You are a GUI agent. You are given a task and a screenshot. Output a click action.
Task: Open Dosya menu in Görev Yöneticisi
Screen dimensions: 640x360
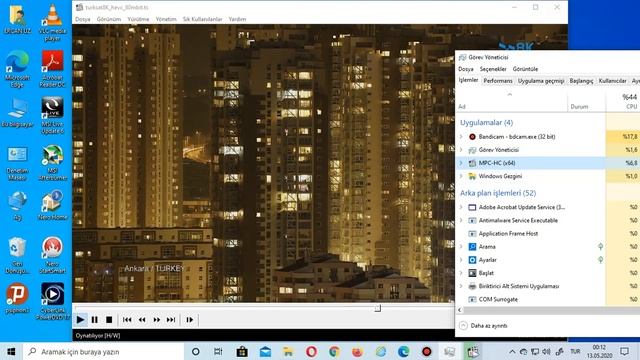coord(466,69)
